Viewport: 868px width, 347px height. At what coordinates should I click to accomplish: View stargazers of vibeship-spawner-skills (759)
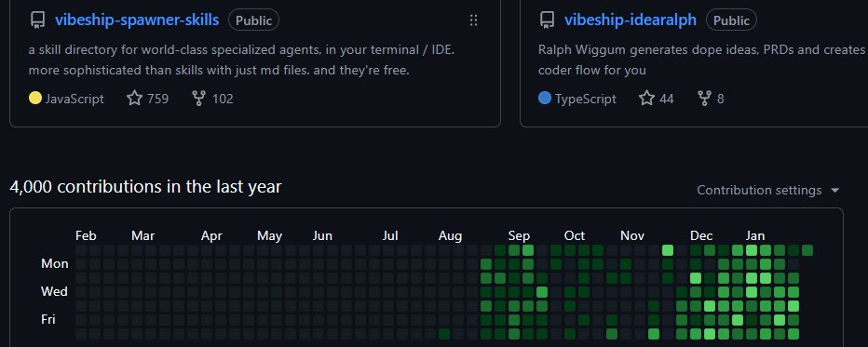pos(148,99)
